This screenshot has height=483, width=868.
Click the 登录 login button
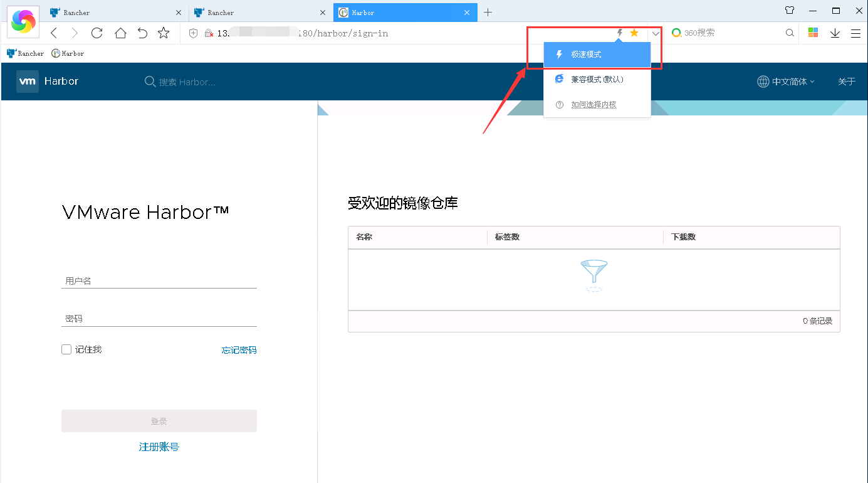(x=159, y=421)
